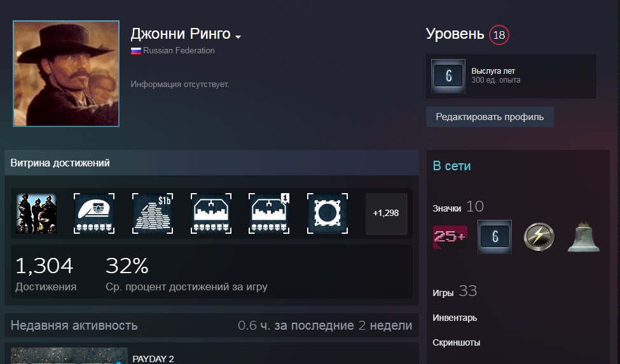Select the $1b money pile achievement icon

(152, 213)
